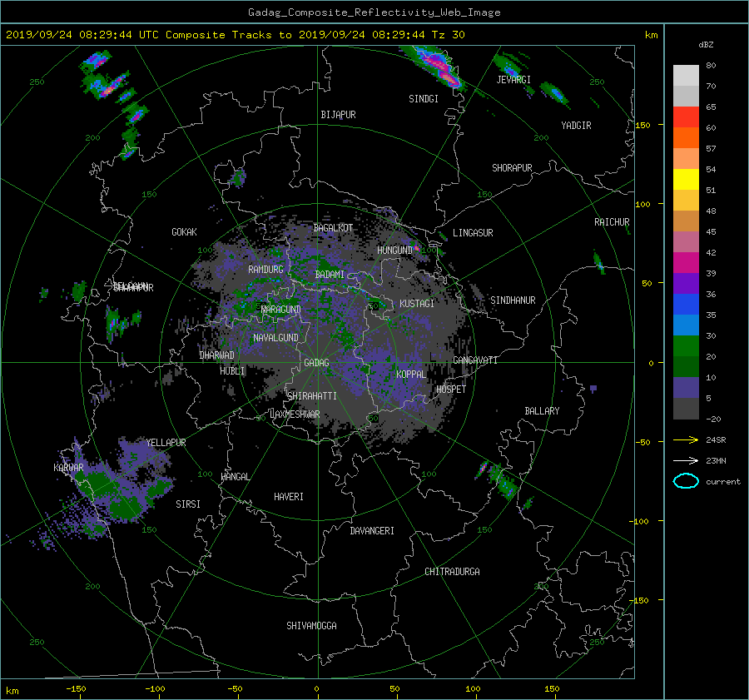Click the RAMDURG label
This screenshot has height=700, width=749.
[x=265, y=270]
